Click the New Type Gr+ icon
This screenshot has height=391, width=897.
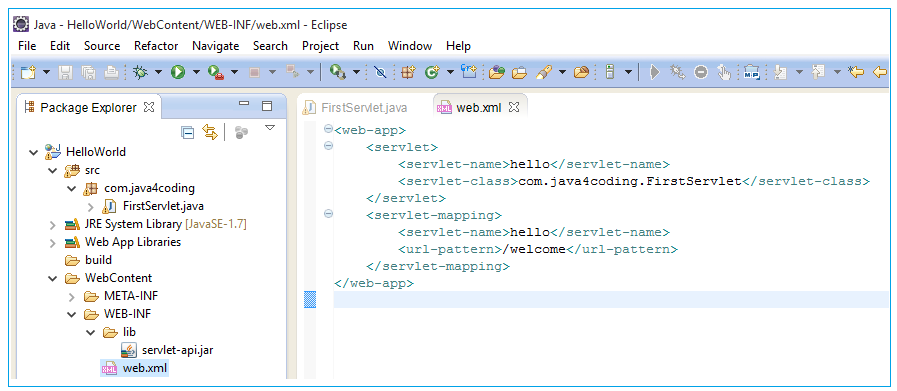point(469,71)
